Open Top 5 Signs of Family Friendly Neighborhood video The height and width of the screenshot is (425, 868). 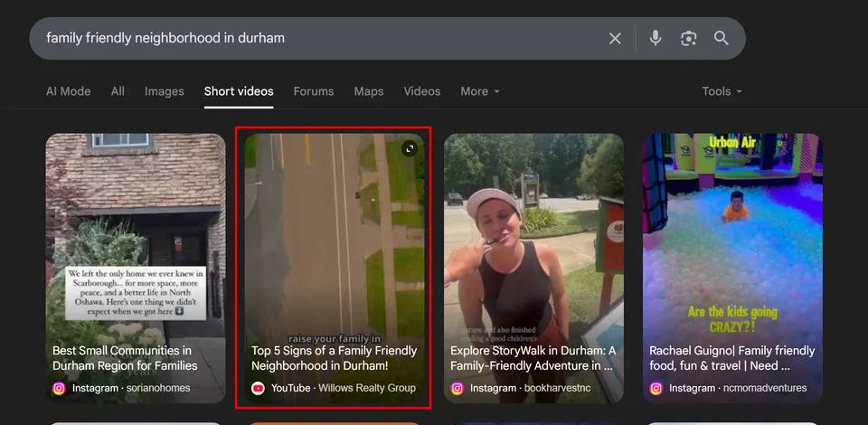click(x=335, y=358)
